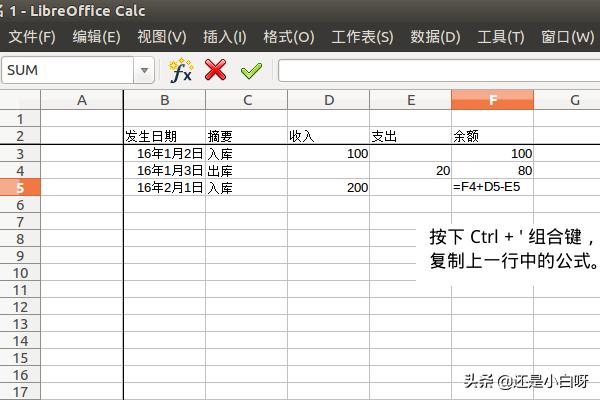Click into the formula input line
The width and height of the screenshot is (600, 400).
coord(439,70)
